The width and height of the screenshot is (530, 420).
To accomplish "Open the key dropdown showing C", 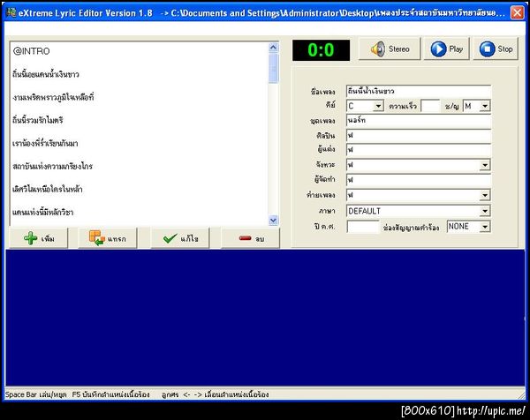I will [378, 106].
